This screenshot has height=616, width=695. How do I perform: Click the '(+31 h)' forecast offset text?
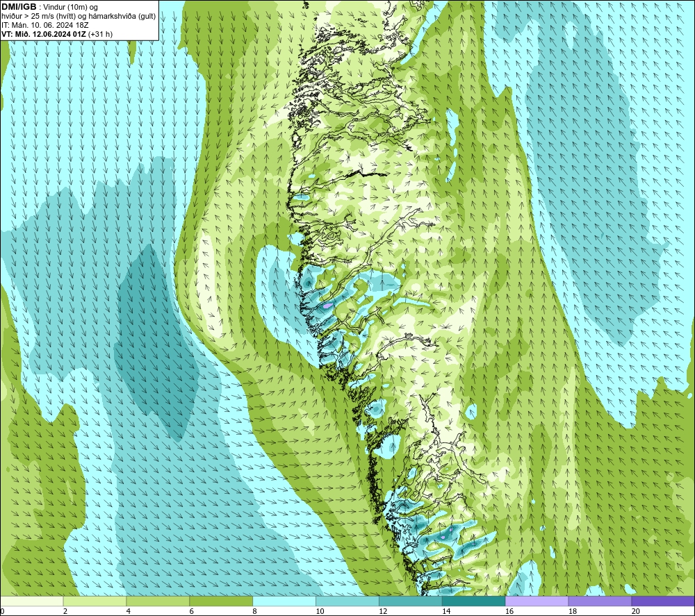[101, 33]
